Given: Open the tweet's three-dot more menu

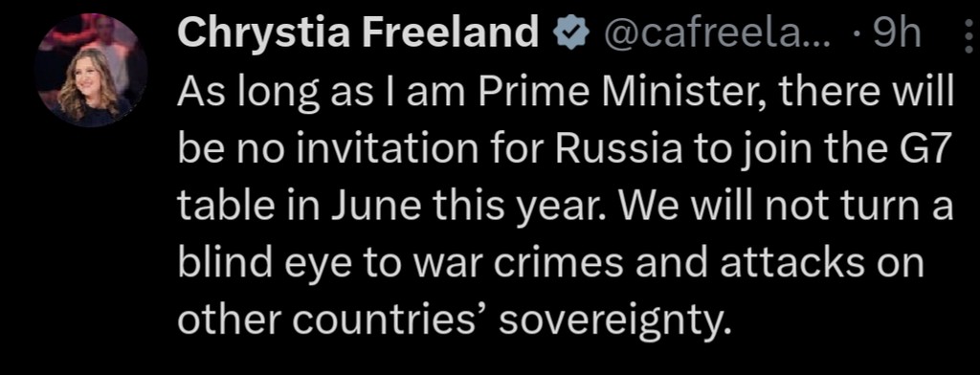Looking at the screenshot, I should click(x=970, y=35).
